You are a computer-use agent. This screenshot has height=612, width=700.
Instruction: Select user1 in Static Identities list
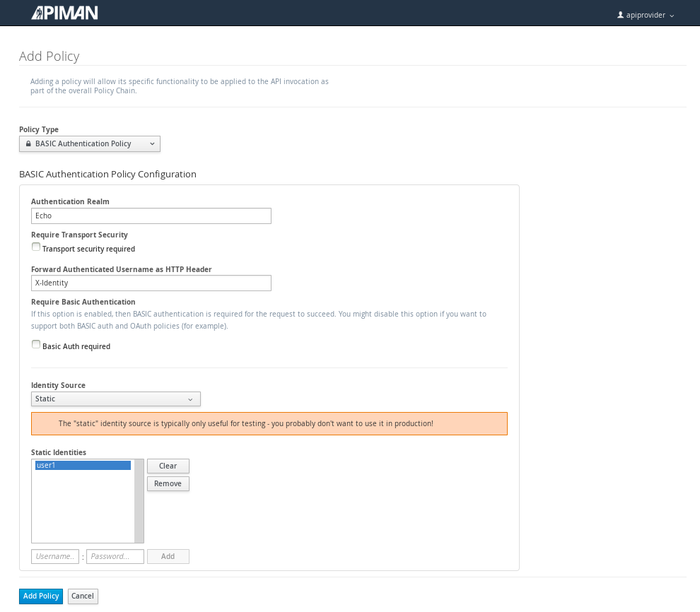(83, 465)
